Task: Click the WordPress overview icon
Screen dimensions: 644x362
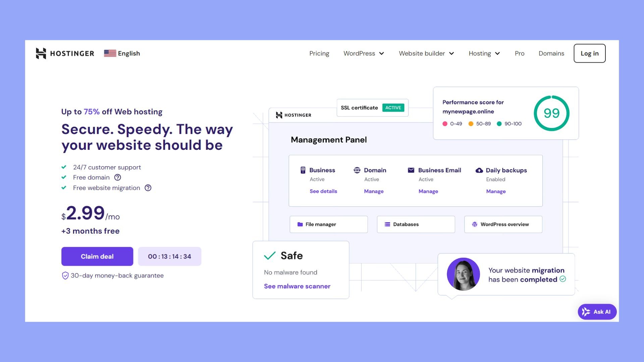Action: point(475,224)
